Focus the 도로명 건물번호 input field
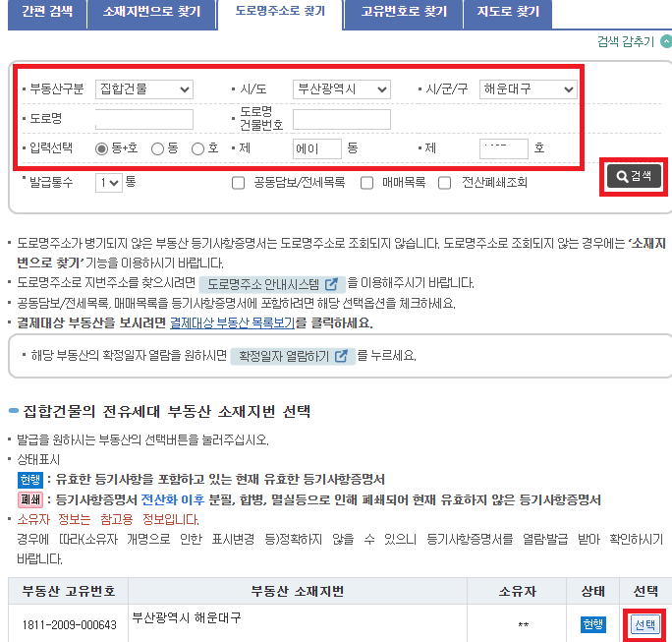This screenshot has width=672, height=642. click(x=342, y=119)
